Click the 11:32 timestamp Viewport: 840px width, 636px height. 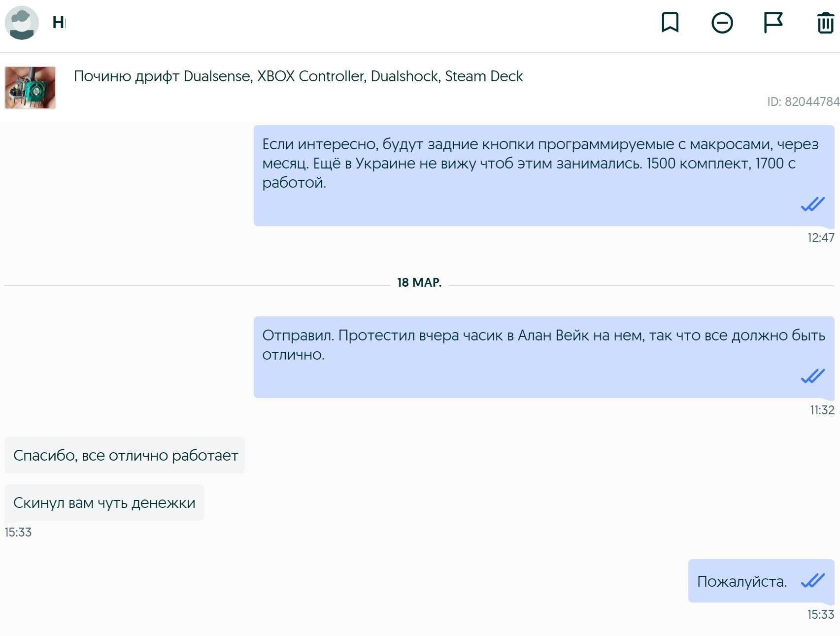[822, 410]
